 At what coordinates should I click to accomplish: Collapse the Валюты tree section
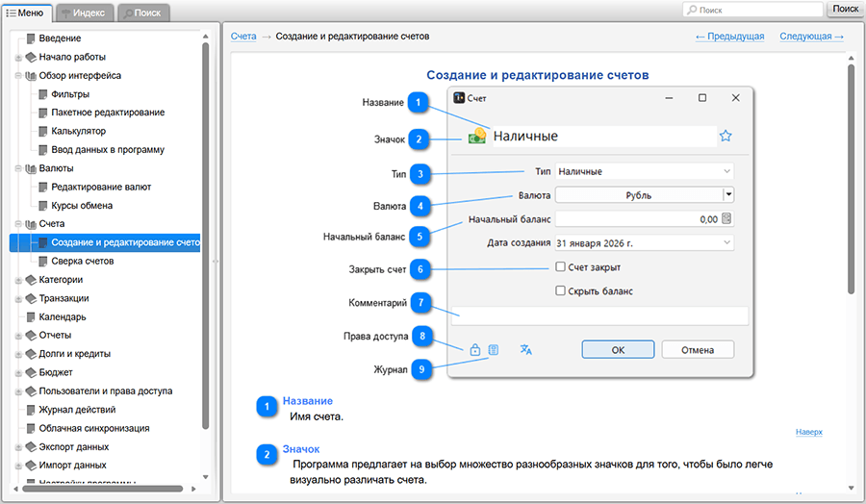(18, 168)
